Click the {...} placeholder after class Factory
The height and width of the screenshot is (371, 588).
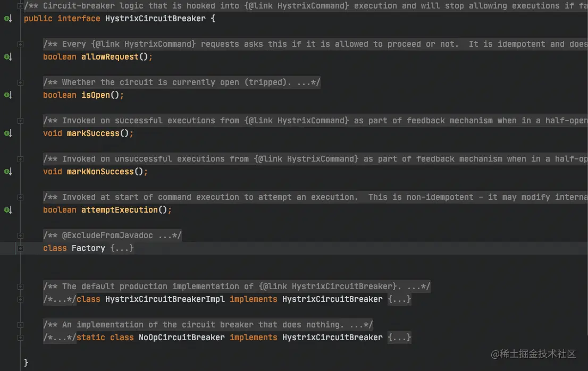pyautogui.click(x=122, y=248)
